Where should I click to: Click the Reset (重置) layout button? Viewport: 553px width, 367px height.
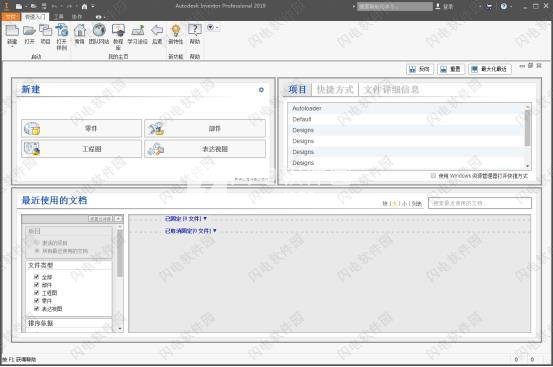(451, 69)
